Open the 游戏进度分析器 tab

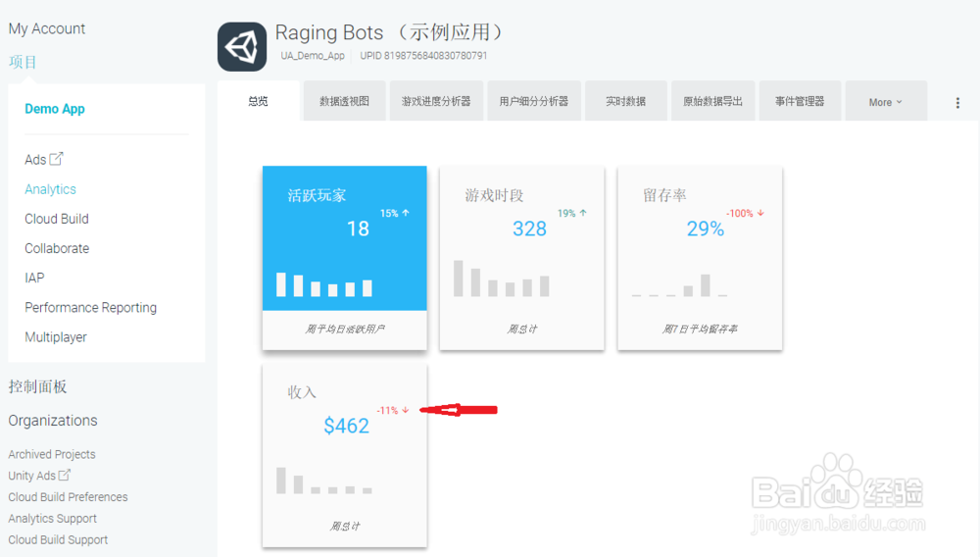pyautogui.click(x=436, y=101)
